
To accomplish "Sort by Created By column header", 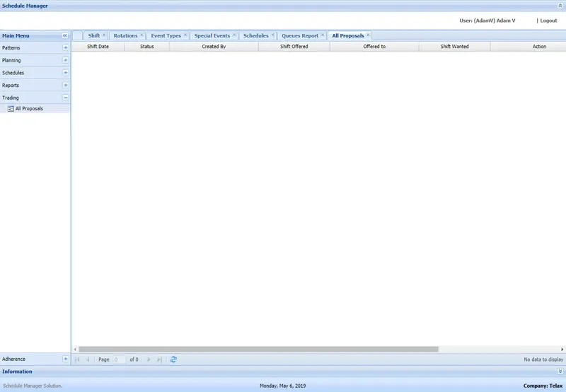I will coord(214,46).
